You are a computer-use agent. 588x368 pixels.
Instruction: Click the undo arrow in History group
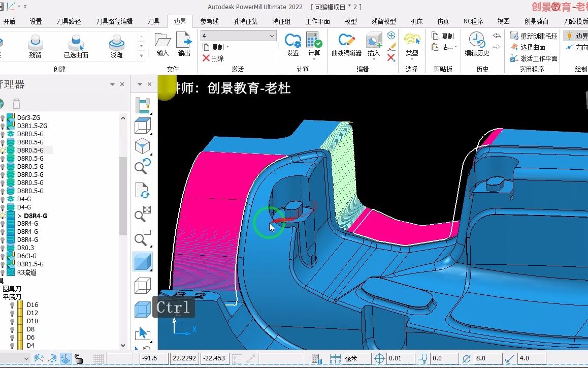(497, 36)
